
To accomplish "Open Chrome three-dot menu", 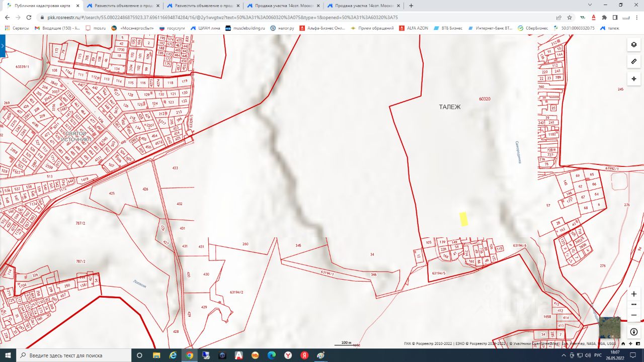I will [637, 17].
